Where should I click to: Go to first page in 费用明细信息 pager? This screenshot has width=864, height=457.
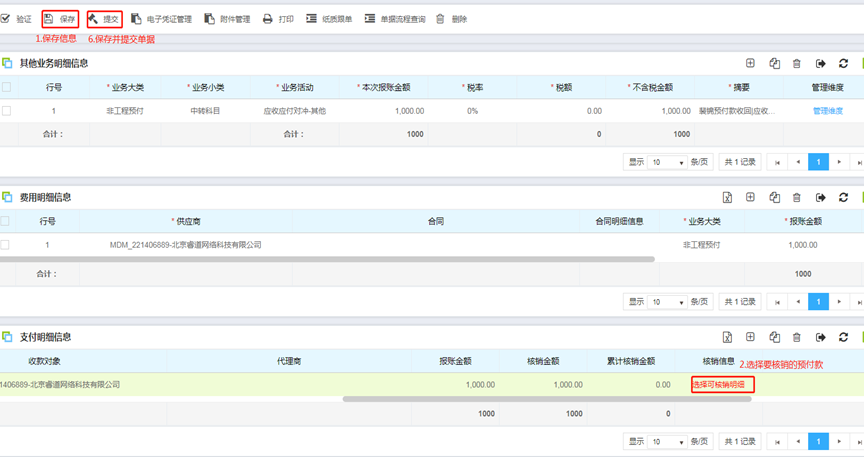click(777, 302)
